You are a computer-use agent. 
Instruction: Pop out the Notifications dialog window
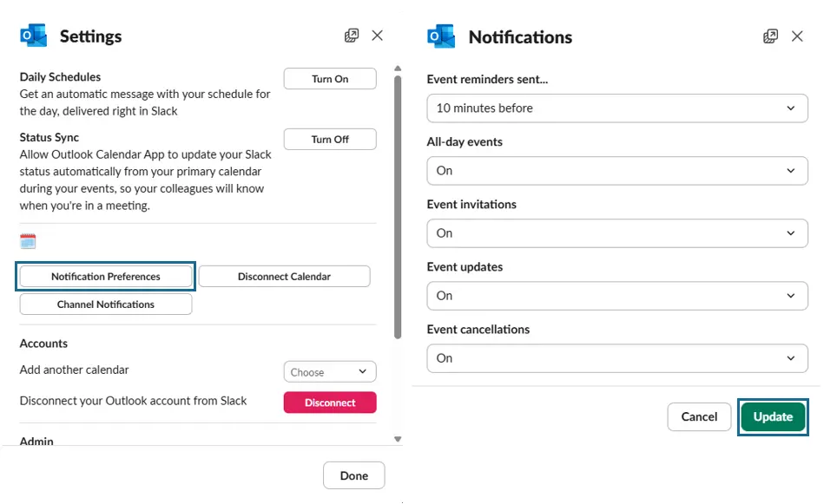click(770, 36)
